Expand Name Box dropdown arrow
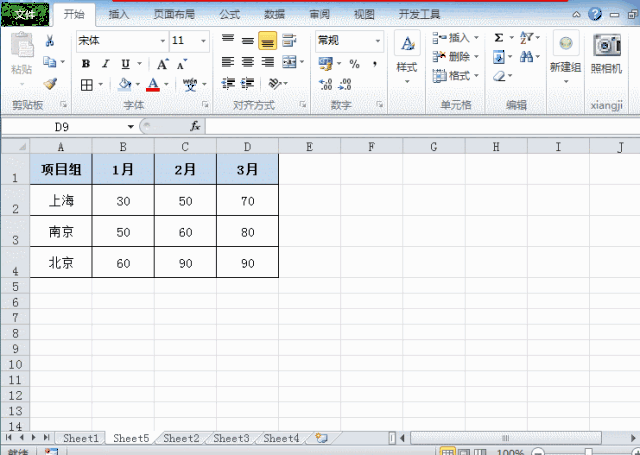Image resolution: width=640 pixels, height=455 pixels. [131, 127]
